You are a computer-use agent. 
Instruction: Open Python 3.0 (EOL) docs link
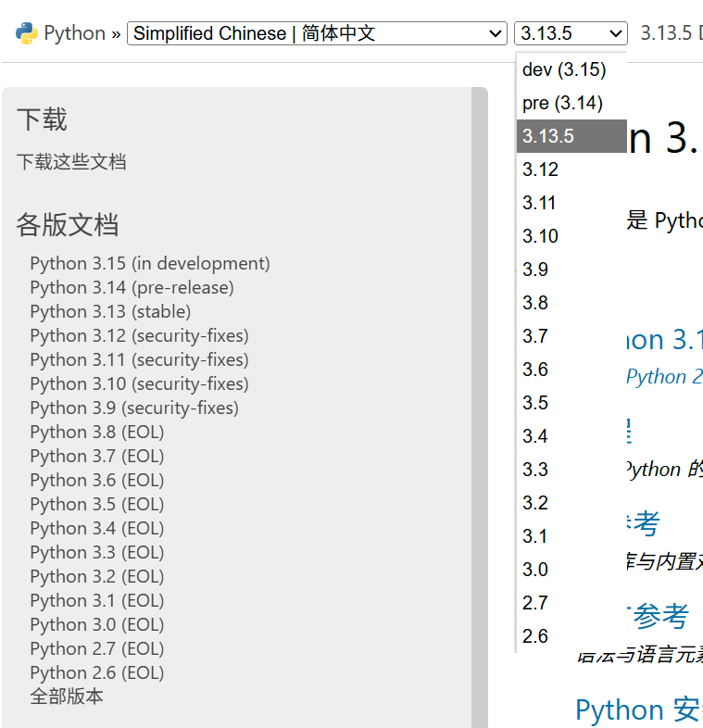[x=97, y=625]
